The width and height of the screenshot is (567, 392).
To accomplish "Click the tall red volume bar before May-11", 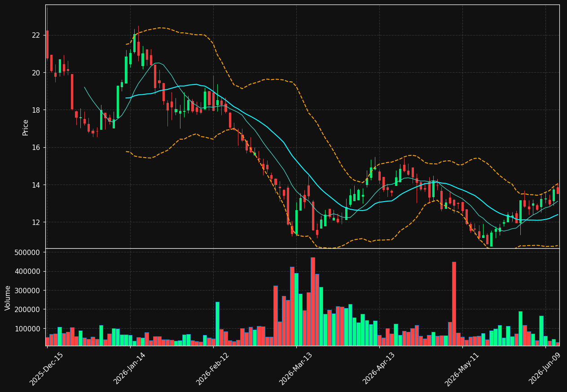I will pos(454,304).
